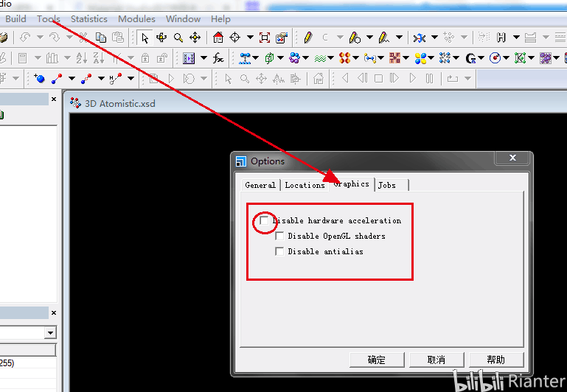The height and width of the screenshot is (392, 567).
Task: Open the left panel combo box dropdown
Action: tap(50, 332)
